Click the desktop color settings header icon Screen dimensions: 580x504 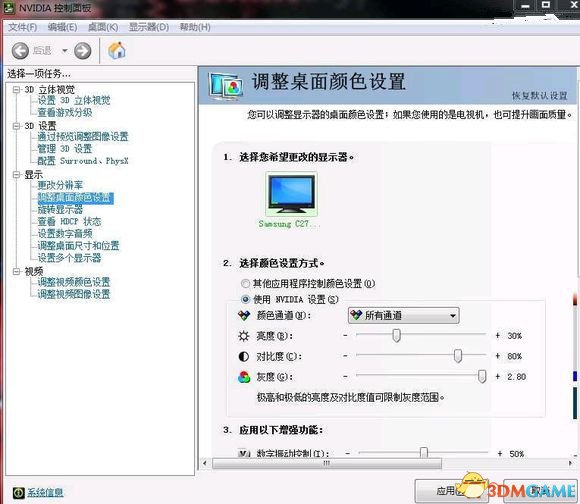point(226,87)
